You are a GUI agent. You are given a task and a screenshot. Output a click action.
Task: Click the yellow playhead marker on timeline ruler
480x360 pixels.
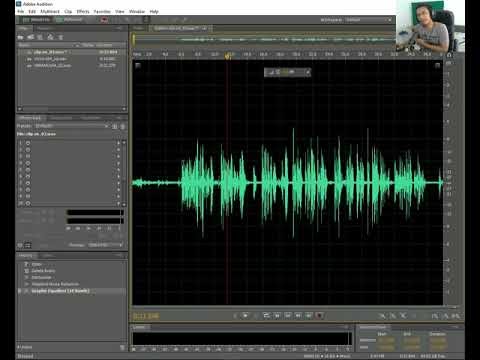click(x=228, y=56)
